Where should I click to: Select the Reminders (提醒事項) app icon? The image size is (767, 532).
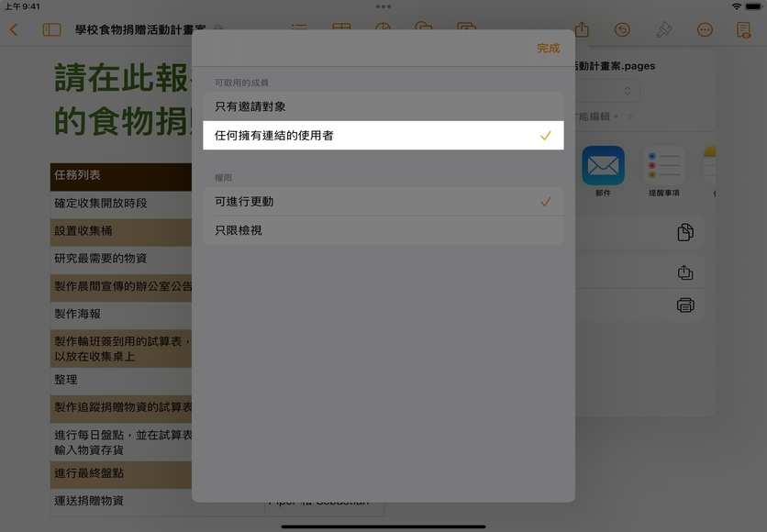pyautogui.click(x=663, y=166)
